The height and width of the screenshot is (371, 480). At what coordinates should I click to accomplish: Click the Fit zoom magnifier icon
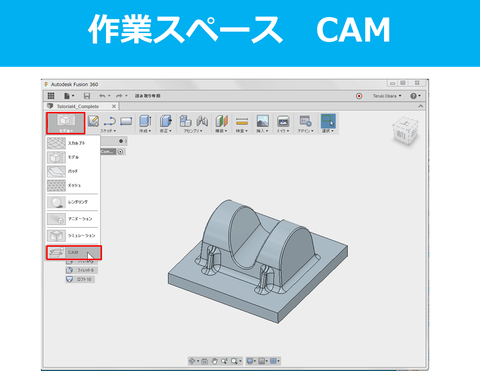pyautogui.click(x=235, y=361)
